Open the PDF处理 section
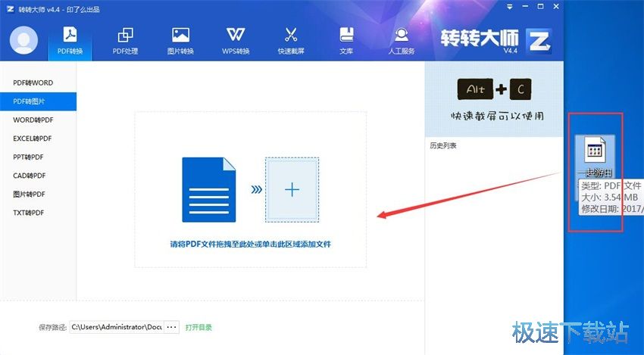The image size is (644, 355). pos(125,40)
